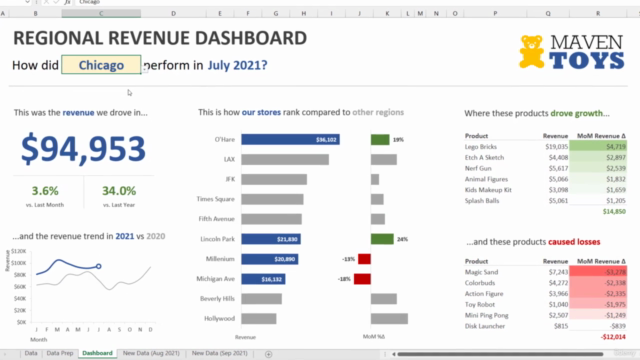Click the Splash Balls $1,205 MoM cell
640x360 pixels.
point(598,201)
